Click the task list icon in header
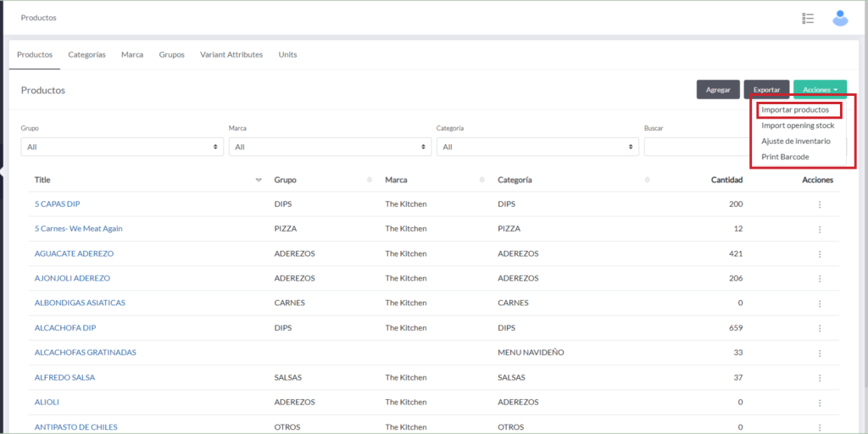Screen dimensions: 868x434 808,18
